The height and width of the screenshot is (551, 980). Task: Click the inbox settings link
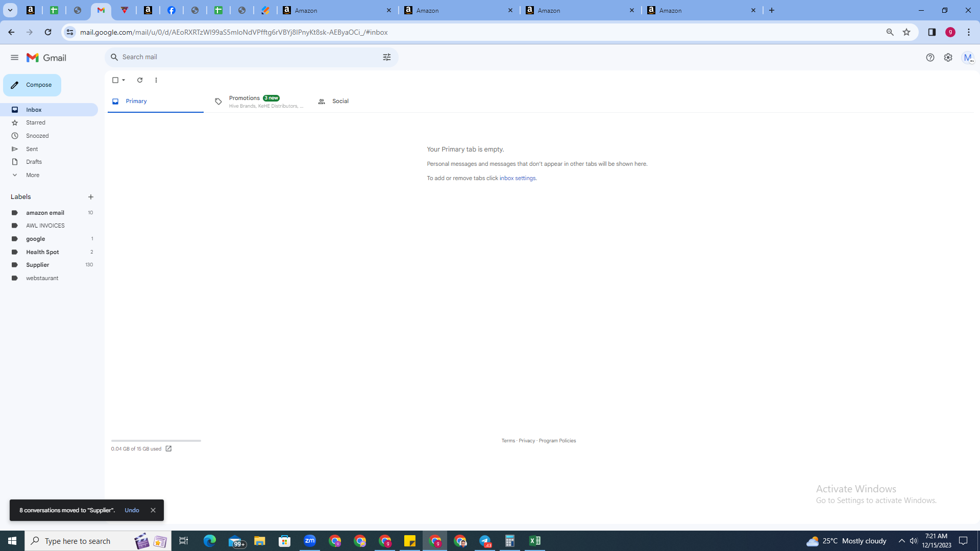pyautogui.click(x=518, y=178)
